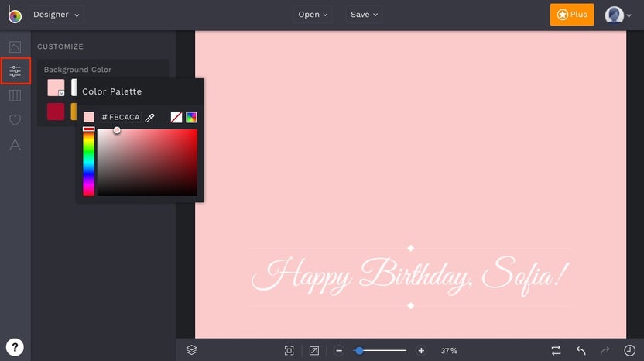Set the transparent no-color swatch
644x361 pixels.
click(x=176, y=117)
